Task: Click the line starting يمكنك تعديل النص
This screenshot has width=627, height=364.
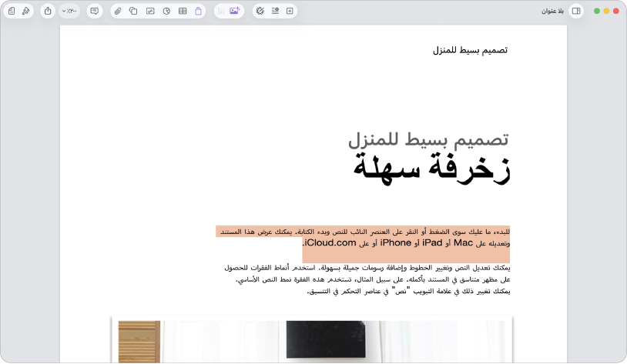Action: point(367,268)
